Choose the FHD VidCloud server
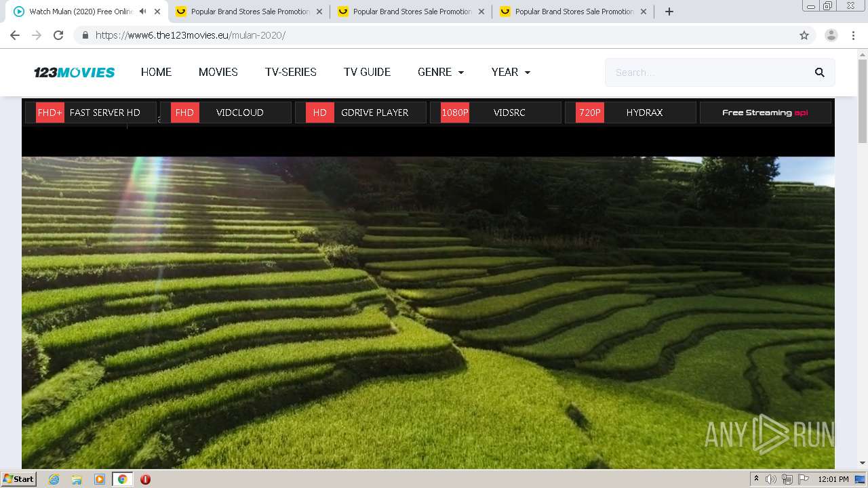Image resolution: width=868 pixels, height=488 pixels. tap(226, 113)
